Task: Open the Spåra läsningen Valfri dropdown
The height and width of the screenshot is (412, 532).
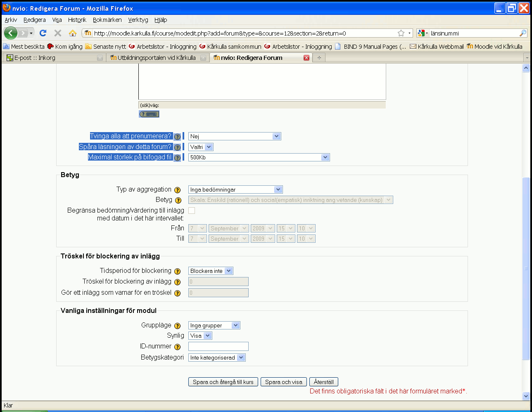Action: click(x=201, y=147)
